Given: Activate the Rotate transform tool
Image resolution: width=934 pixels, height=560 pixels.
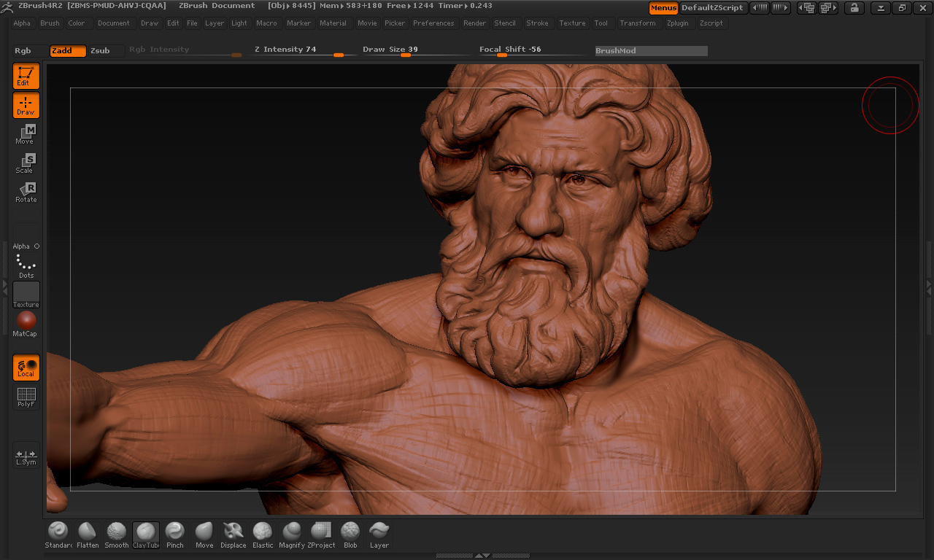Looking at the screenshot, I should click(26, 193).
